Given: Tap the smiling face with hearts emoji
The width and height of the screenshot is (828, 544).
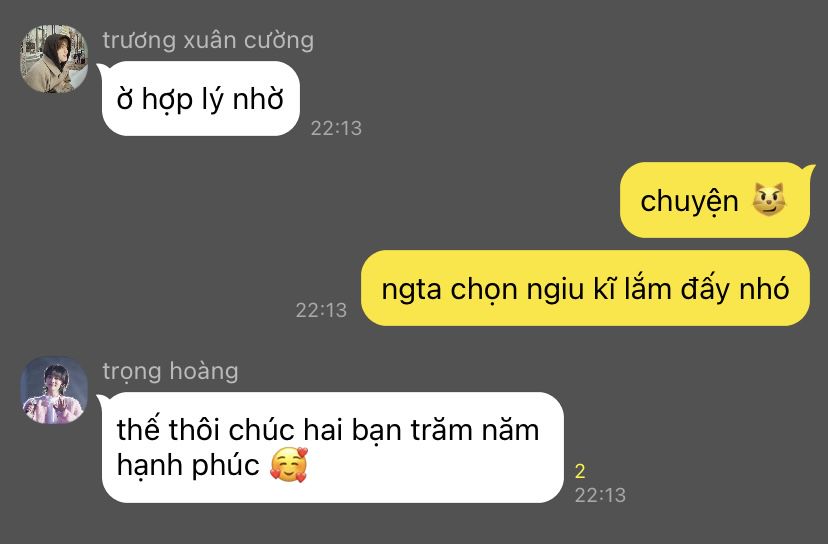Looking at the screenshot, I should (289, 465).
